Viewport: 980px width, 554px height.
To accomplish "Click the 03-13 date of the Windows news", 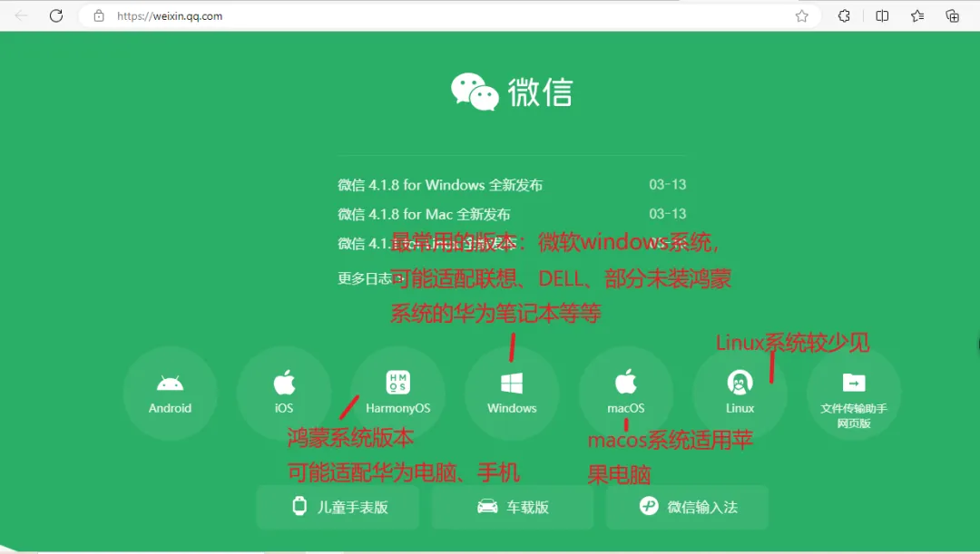I will tap(668, 184).
